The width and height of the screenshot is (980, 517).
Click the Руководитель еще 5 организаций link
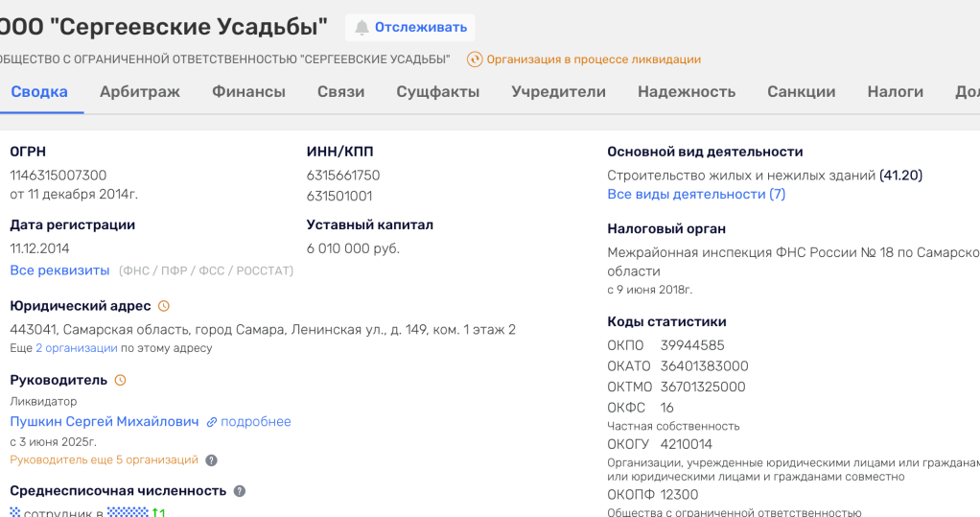click(x=104, y=460)
